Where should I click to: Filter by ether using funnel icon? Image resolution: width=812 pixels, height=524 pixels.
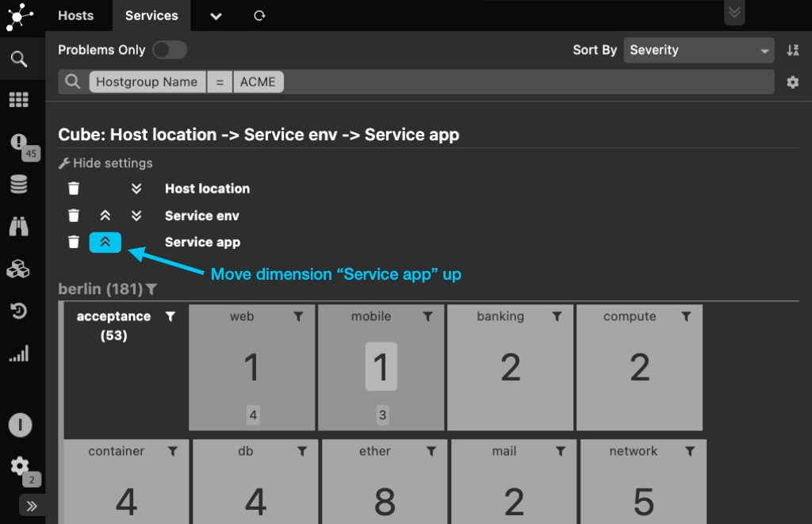coord(431,452)
